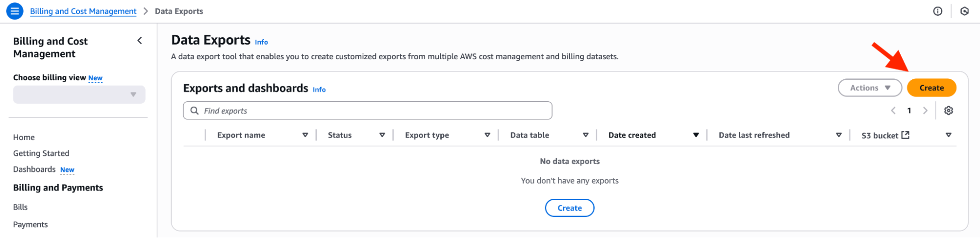980x238 pixels.
Task: Click the Date created column header
Action: (x=632, y=135)
